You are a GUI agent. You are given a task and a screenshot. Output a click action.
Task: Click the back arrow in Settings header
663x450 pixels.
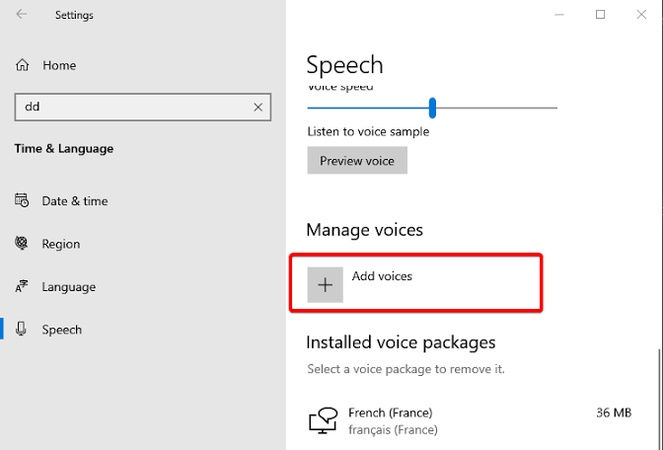pyautogui.click(x=22, y=15)
